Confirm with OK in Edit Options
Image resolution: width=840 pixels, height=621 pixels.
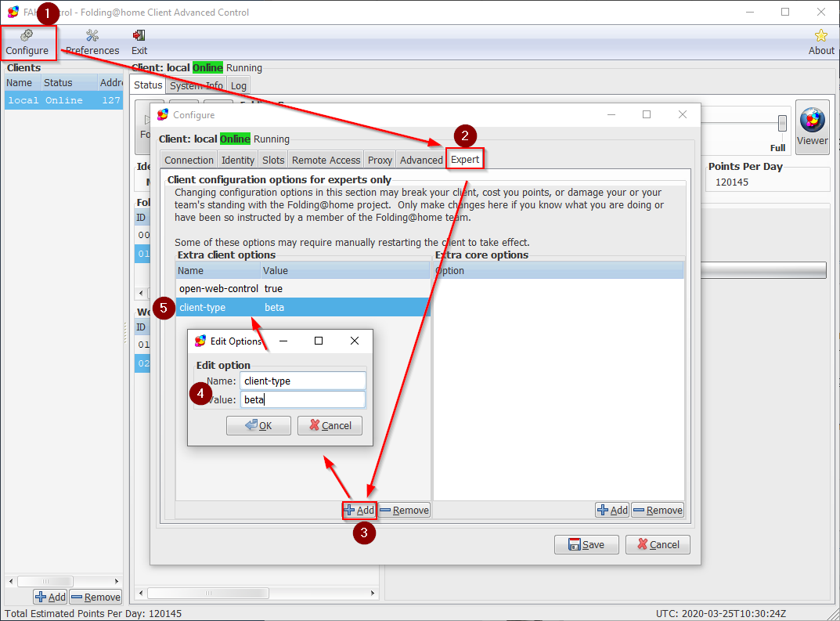pyautogui.click(x=259, y=425)
